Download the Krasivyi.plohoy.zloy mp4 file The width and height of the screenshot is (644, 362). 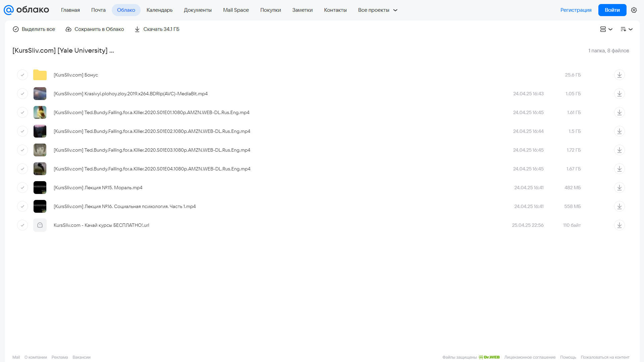click(x=620, y=94)
